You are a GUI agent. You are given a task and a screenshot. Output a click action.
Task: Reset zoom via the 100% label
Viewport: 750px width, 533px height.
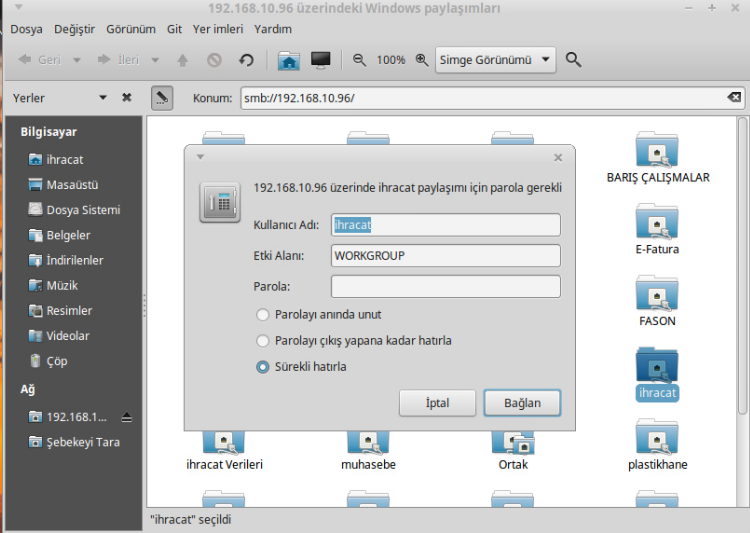391,60
